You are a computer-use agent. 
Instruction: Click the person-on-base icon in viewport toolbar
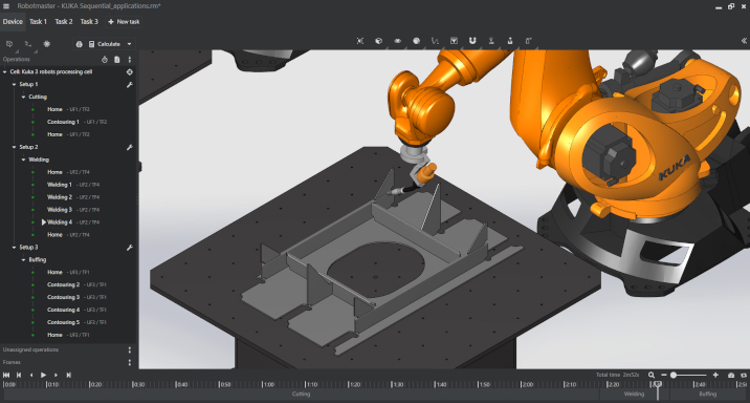(x=491, y=41)
